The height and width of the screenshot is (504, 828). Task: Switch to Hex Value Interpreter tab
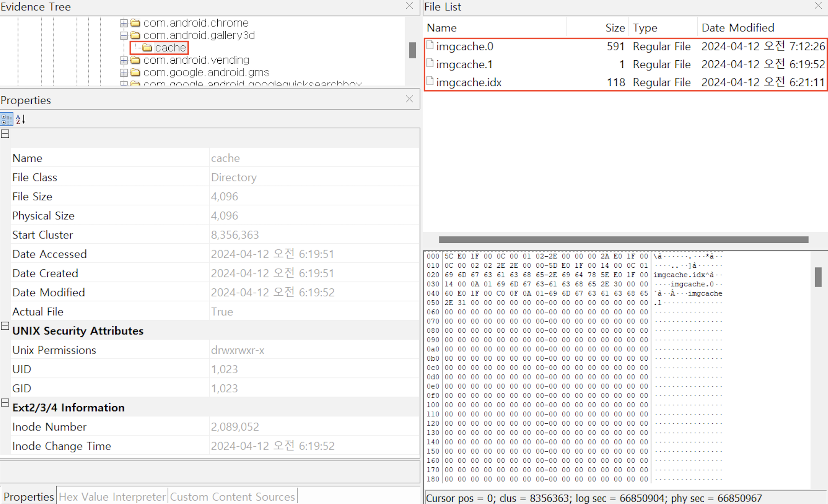(112, 497)
